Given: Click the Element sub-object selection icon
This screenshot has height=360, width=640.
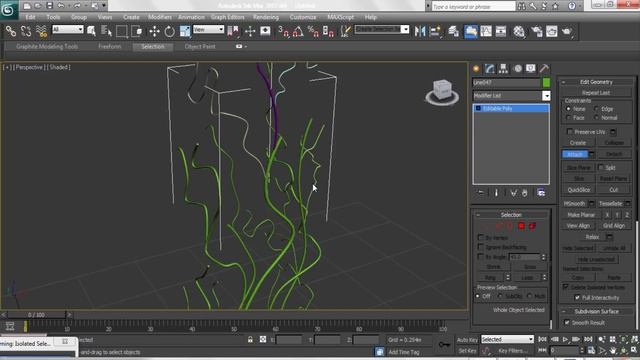Looking at the screenshot, I should pyautogui.click(x=532, y=226).
